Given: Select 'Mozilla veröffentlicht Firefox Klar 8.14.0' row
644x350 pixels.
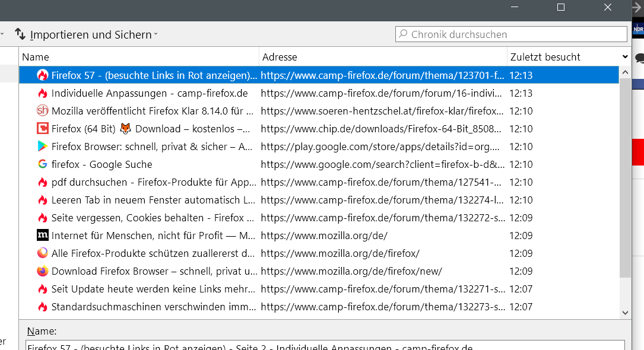Looking at the screenshot, I should 319,111.
